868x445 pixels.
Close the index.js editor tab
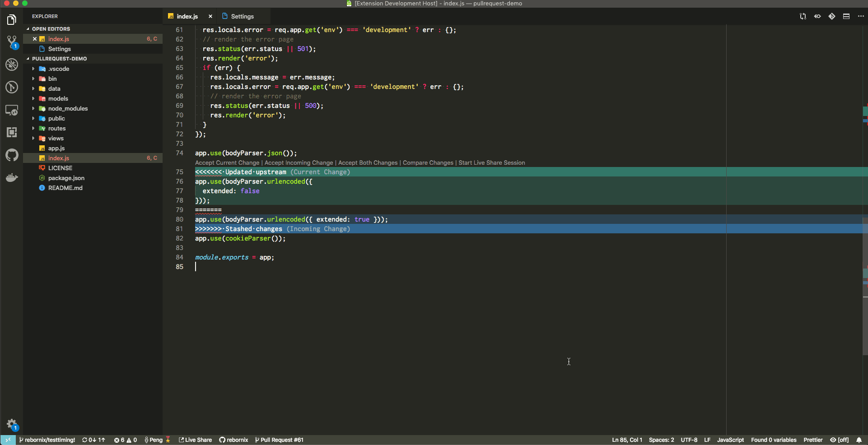pyautogui.click(x=210, y=16)
